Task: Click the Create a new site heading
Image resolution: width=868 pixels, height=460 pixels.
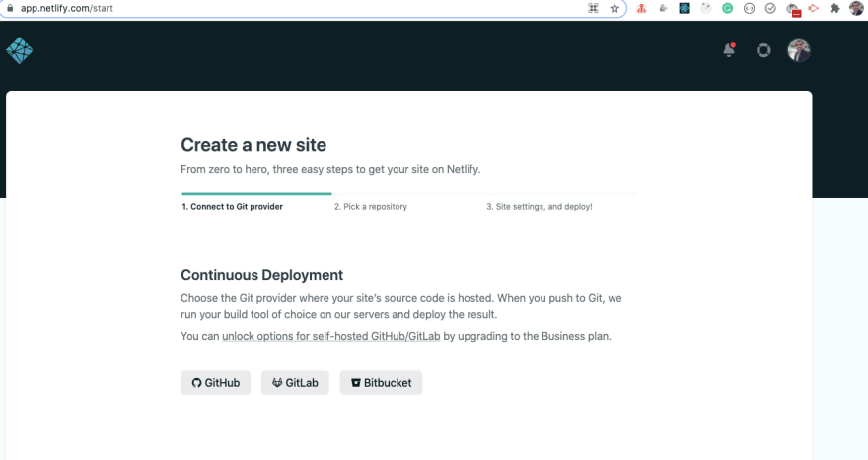Action: pos(253,145)
